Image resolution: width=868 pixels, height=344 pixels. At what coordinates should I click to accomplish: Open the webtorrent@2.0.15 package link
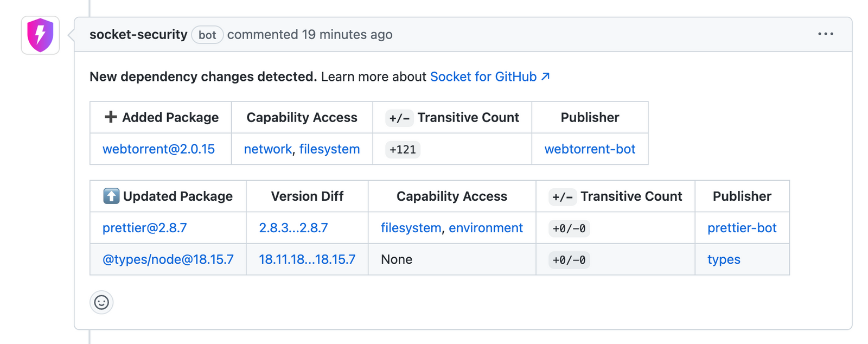(158, 149)
